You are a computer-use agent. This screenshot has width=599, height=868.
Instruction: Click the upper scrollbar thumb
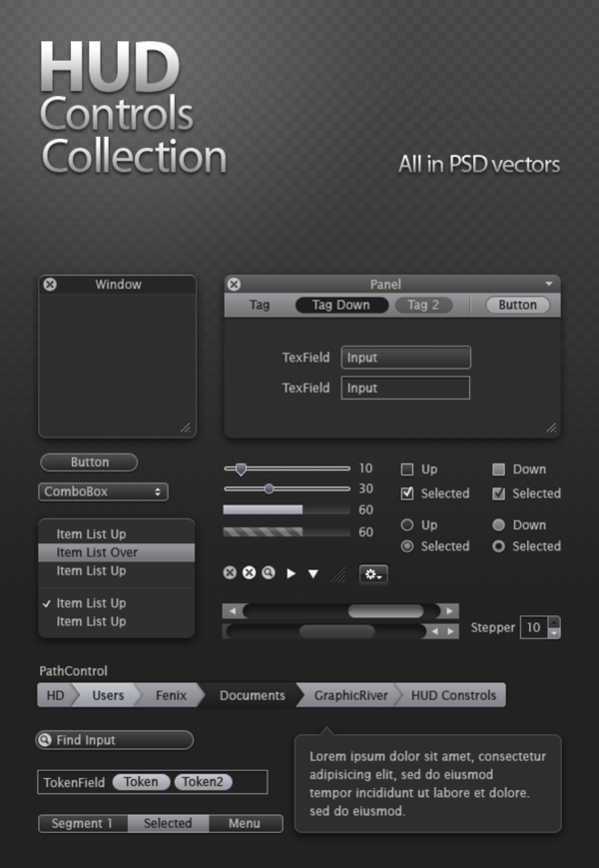pos(385,611)
